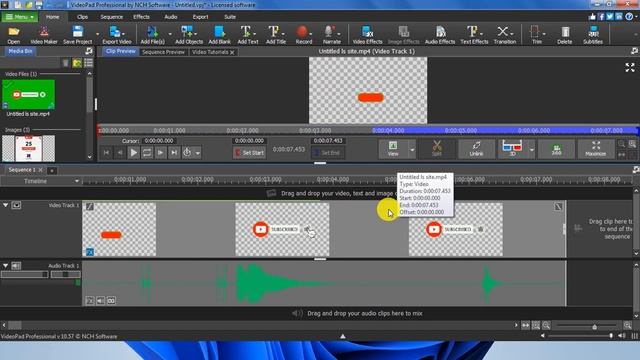Click the Unlink button in preview
640x360 pixels.
tap(476, 149)
